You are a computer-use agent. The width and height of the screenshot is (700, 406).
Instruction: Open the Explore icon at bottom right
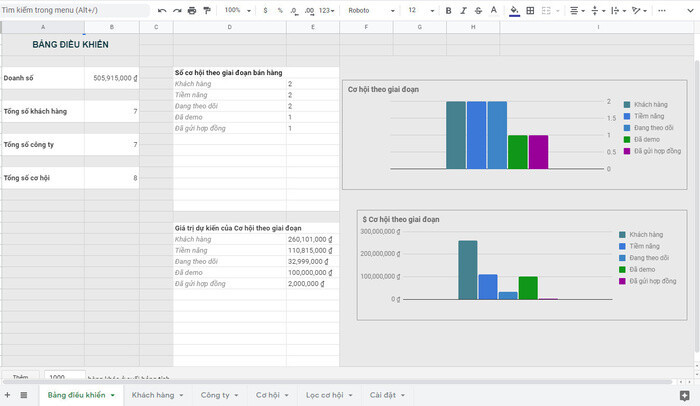[684, 395]
